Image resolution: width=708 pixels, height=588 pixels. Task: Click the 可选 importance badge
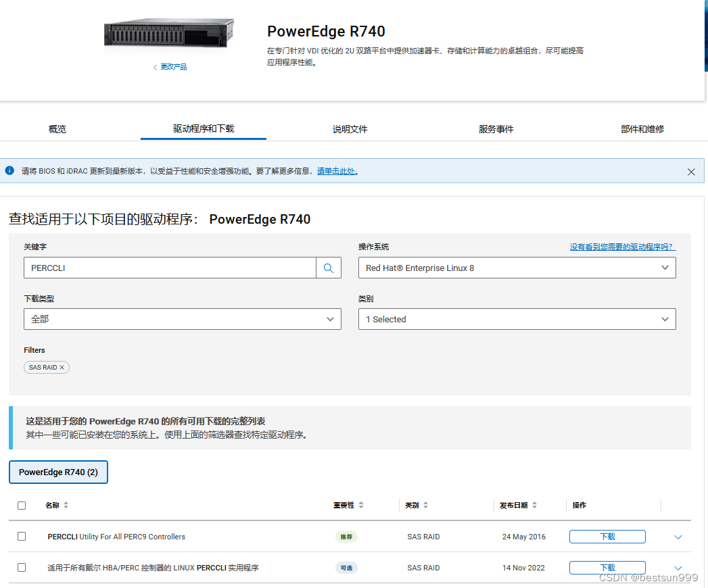346,568
